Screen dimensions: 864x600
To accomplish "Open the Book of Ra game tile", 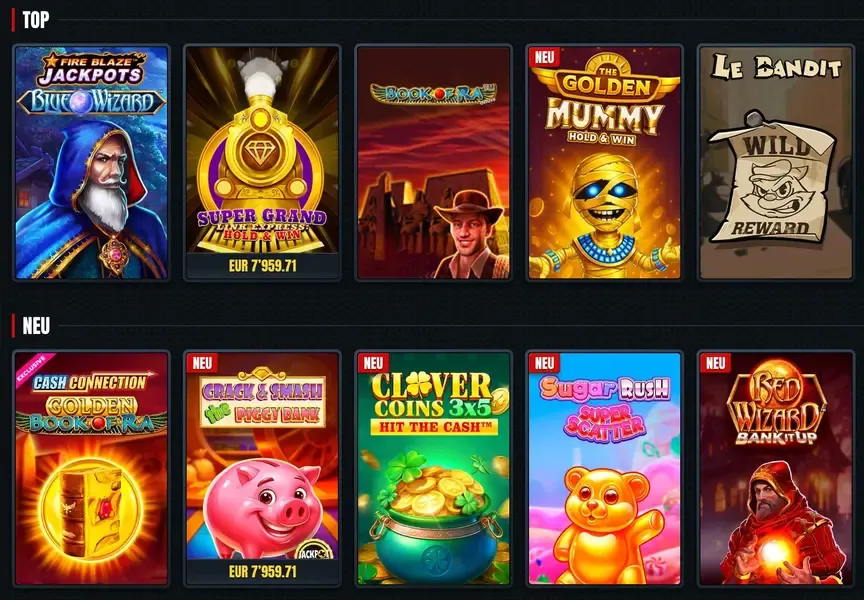I will point(434,163).
